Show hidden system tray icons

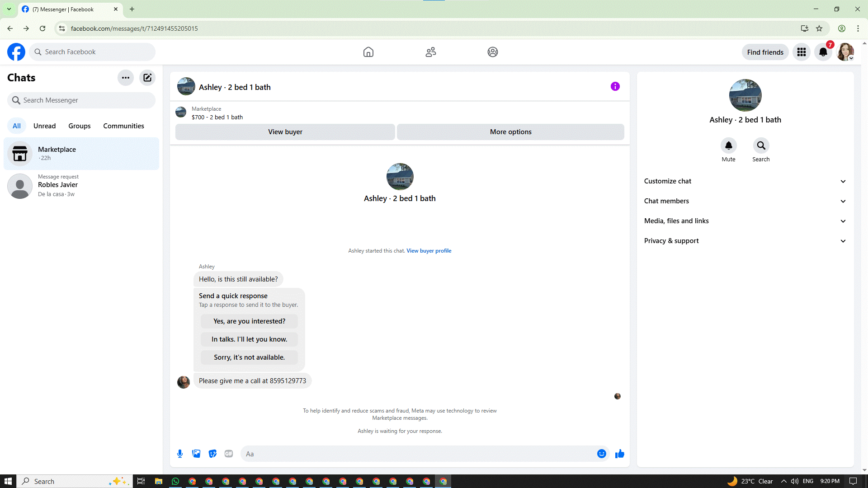click(783, 481)
